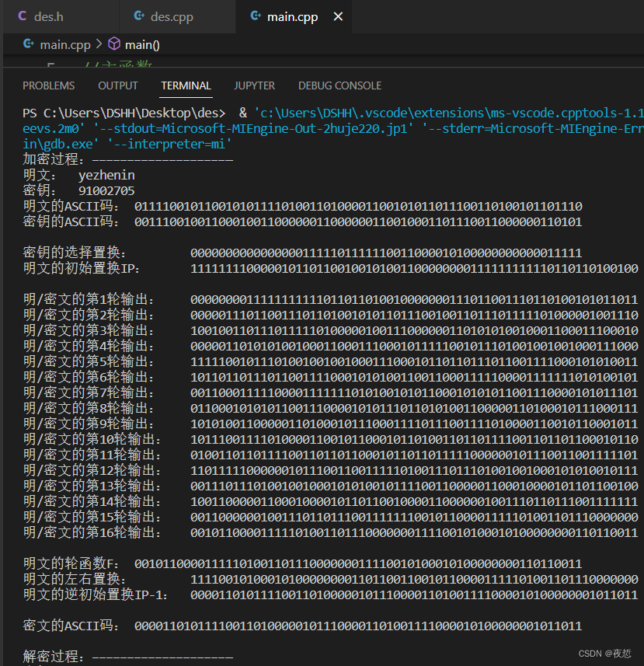
Task: Select the TERMINAL panel tab
Action: (x=186, y=85)
